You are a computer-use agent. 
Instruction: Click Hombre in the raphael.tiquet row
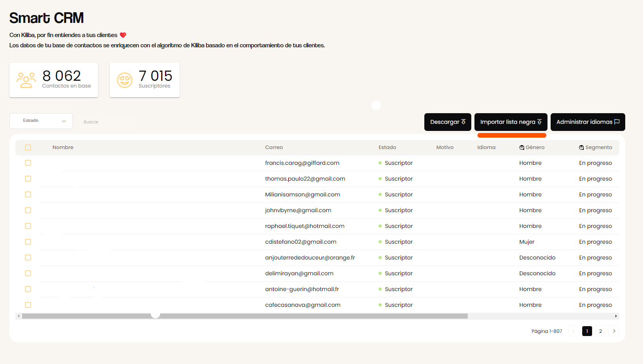(531, 226)
